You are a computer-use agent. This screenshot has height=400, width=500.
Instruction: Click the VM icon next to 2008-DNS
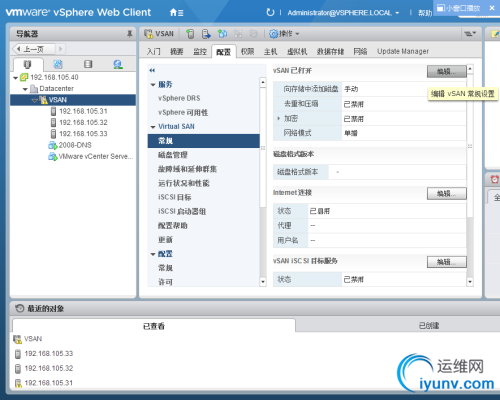pos(53,145)
